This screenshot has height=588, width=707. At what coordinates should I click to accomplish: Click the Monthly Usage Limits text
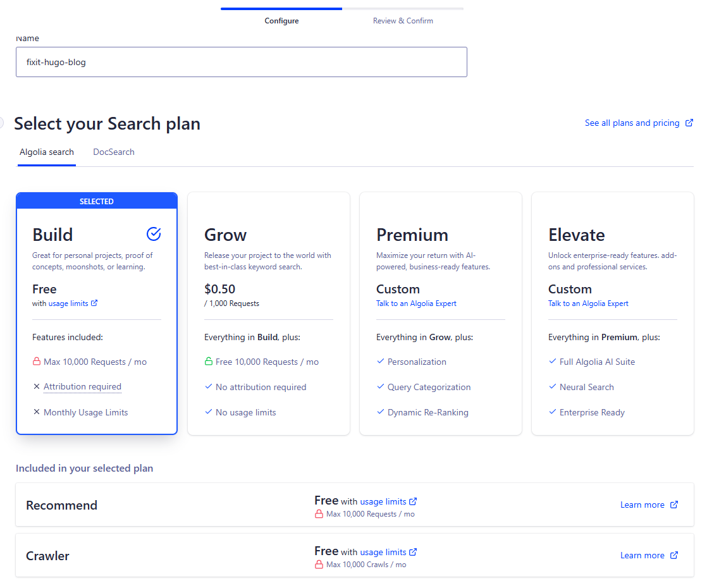[x=85, y=412]
